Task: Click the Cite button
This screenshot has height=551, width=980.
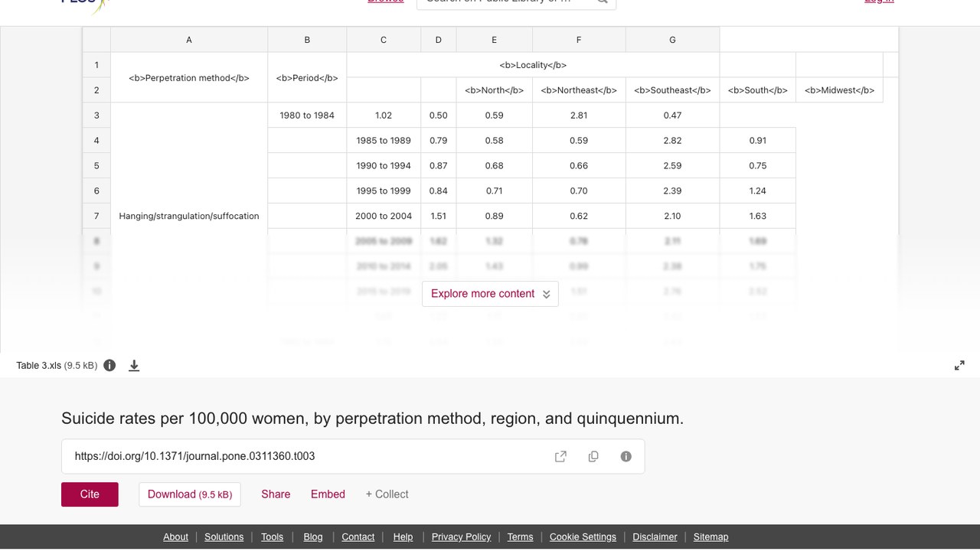Action: tap(90, 494)
